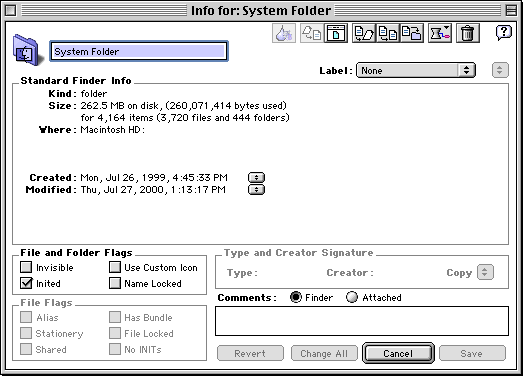Open the Copy popup in Type and Creator

click(x=485, y=272)
